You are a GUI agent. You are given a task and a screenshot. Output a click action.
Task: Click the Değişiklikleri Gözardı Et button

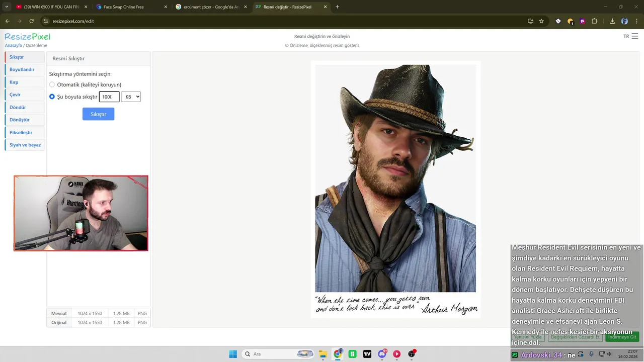click(575, 337)
